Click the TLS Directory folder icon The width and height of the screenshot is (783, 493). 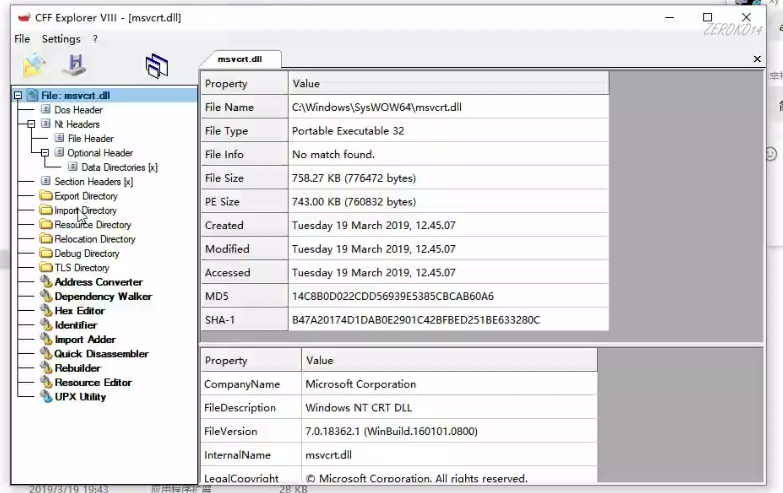point(46,268)
